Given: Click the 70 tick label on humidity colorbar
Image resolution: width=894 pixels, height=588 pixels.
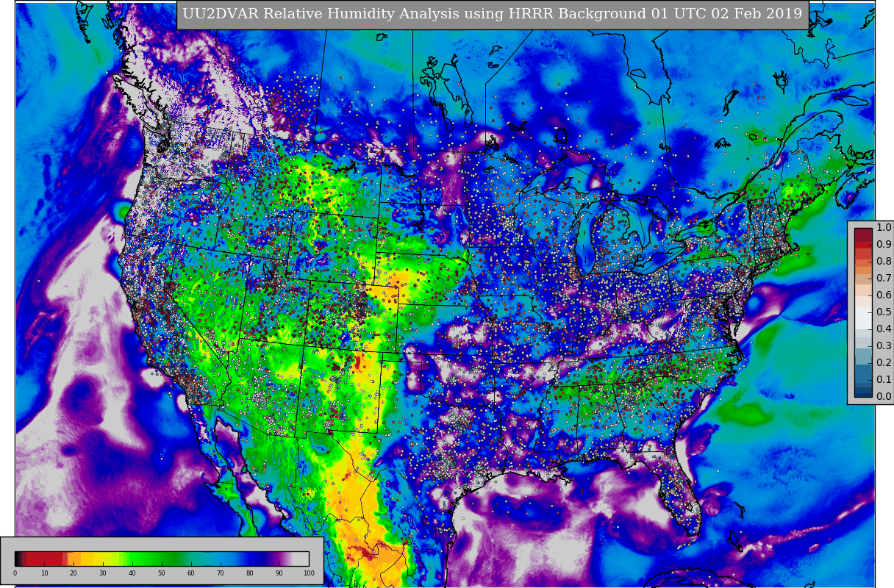Looking at the screenshot, I should (x=221, y=573).
